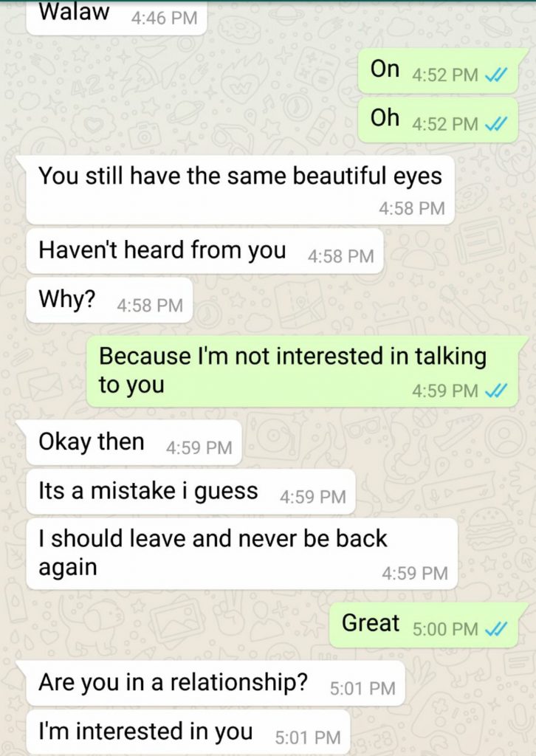Tap the "I'm interested in you" message

point(188,732)
